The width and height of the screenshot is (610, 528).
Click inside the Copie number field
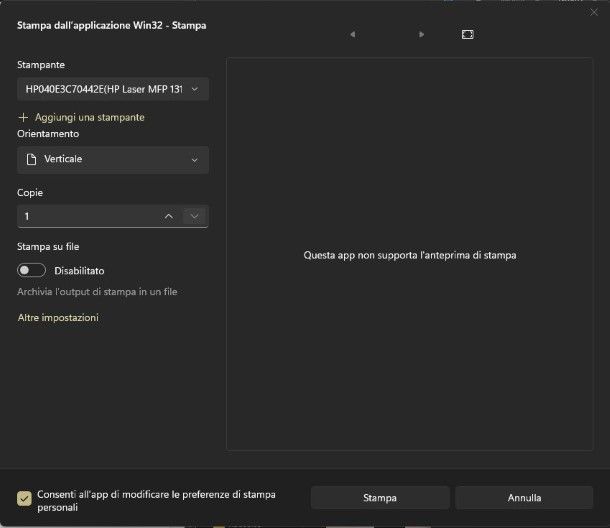point(85,216)
